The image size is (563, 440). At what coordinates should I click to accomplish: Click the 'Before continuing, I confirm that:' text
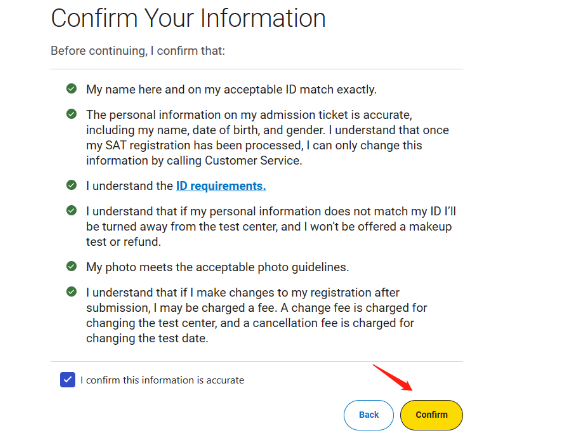(x=138, y=51)
